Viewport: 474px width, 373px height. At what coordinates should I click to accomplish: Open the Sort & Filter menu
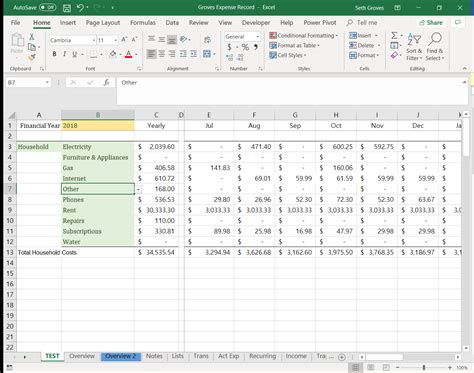(414, 46)
